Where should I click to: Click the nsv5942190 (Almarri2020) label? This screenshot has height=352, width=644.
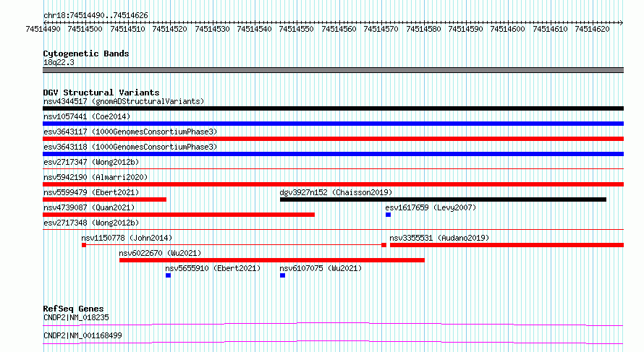coord(96,177)
